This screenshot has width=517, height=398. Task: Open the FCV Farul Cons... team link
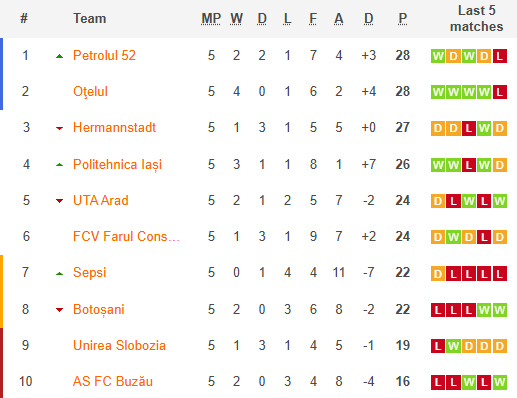126,236
